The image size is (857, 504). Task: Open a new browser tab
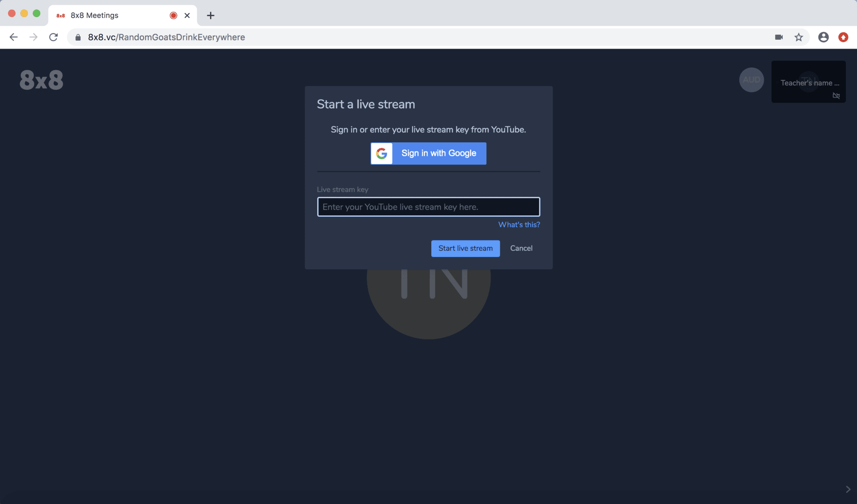point(210,15)
